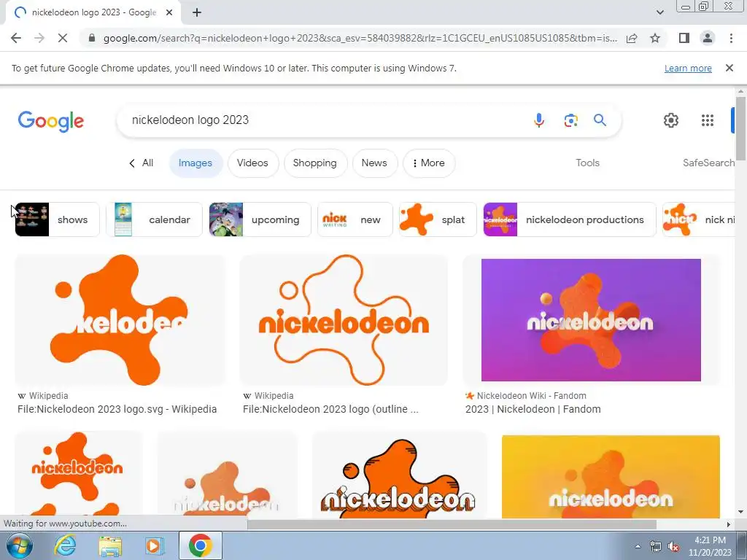Start a voice search with microphone
This screenshot has width=747, height=560.
(539, 120)
